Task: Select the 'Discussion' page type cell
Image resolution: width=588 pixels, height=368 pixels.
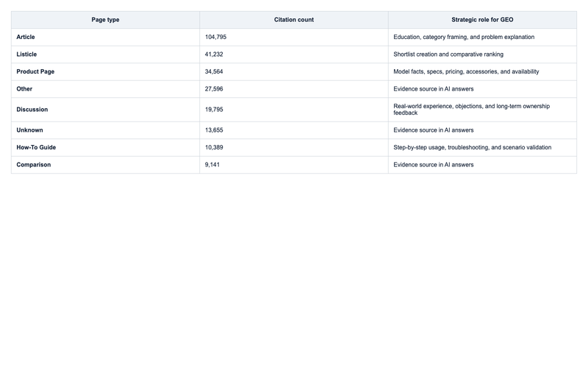Action: click(x=105, y=110)
